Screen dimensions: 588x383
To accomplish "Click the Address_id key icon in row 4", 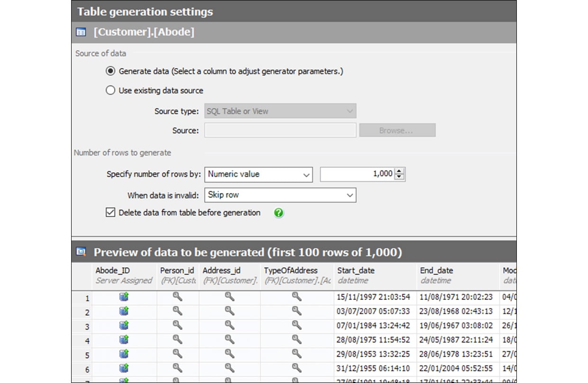I will pos(230,340).
